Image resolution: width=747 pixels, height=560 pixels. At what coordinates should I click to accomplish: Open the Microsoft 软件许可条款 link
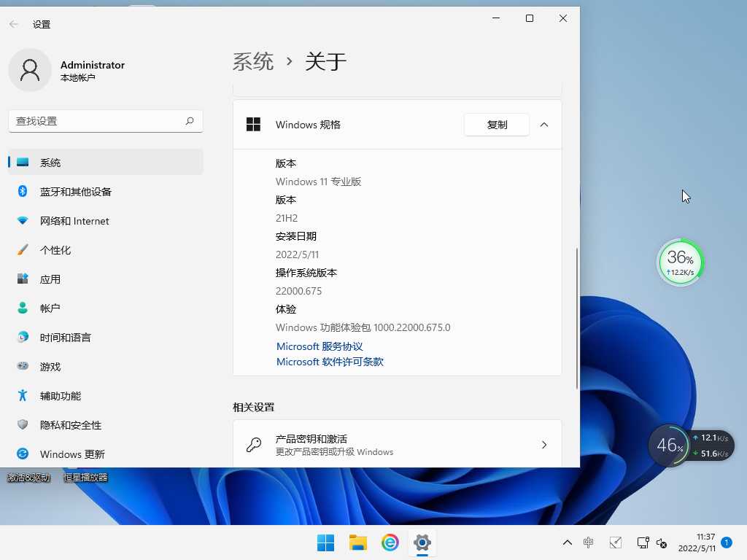click(330, 362)
